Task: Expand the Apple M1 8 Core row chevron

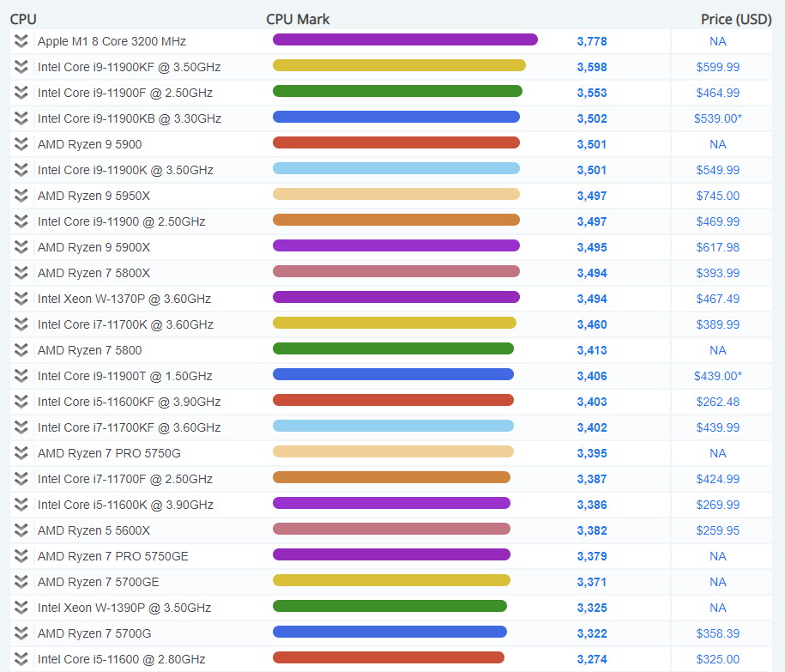Action: pos(21,41)
